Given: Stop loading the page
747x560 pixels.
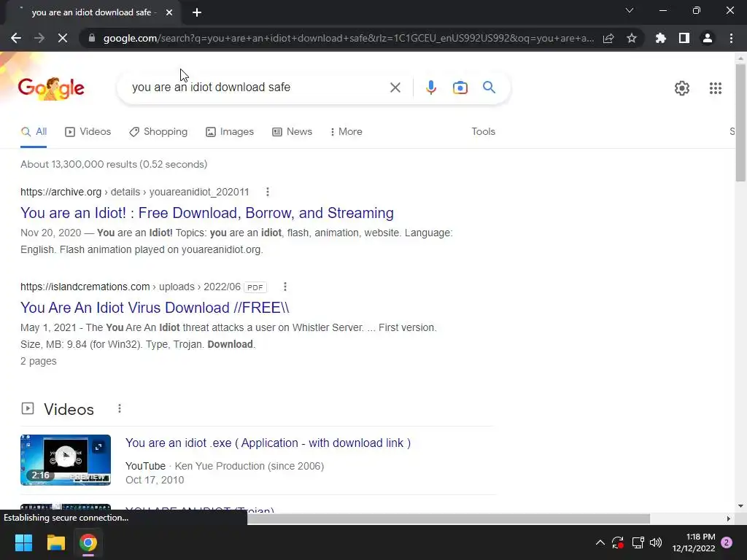Looking at the screenshot, I should (63, 38).
